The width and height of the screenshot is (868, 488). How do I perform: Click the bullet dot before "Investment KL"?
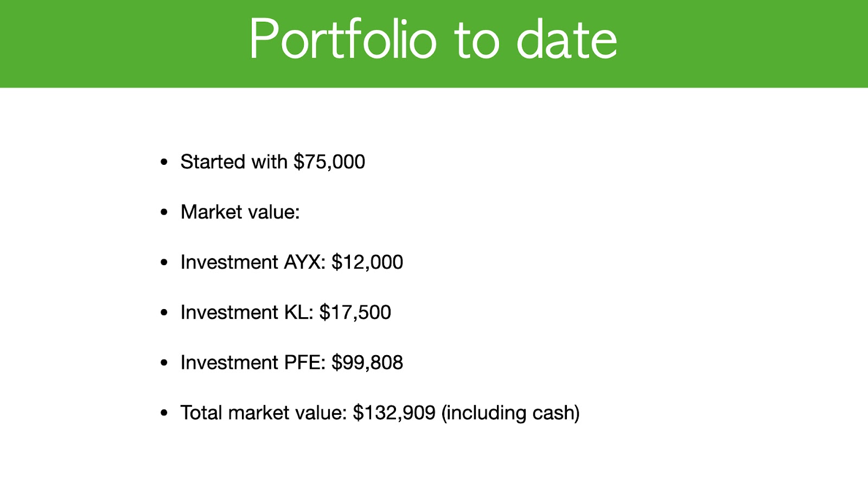[164, 313]
